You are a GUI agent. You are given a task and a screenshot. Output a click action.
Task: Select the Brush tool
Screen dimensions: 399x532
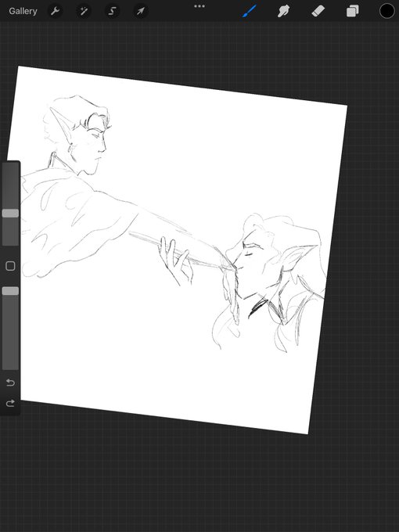(250, 11)
